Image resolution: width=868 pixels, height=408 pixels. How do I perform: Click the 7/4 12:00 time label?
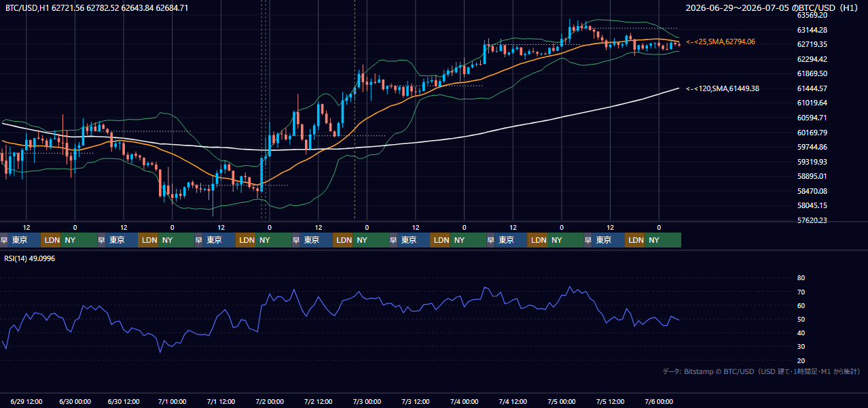pos(513,402)
